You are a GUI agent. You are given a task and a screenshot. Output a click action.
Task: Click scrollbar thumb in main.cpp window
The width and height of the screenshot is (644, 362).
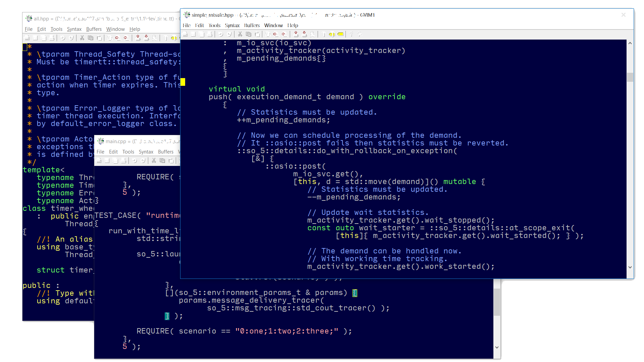[497, 302]
